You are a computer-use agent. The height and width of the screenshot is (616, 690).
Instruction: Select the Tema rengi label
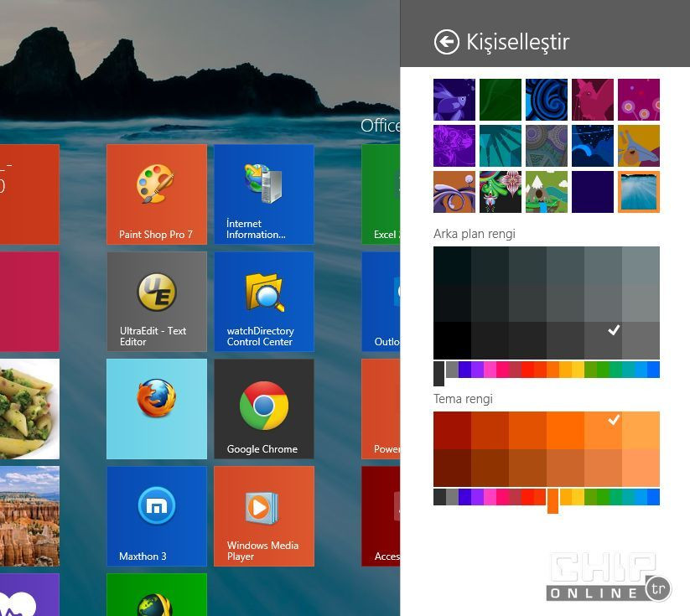[463, 399]
